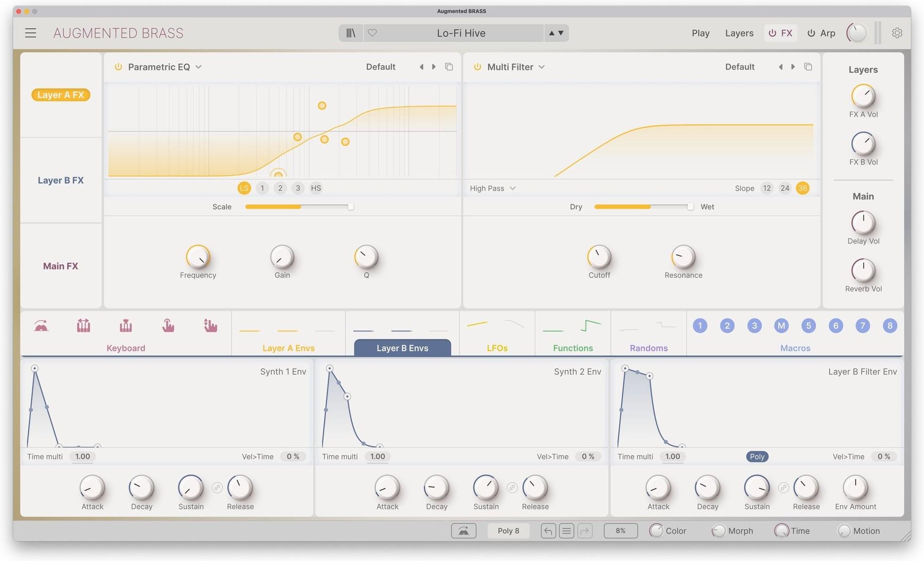Open the hamburger menu in top left
Image resolution: width=924 pixels, height=561 pixels.
[x=30, y=33]
